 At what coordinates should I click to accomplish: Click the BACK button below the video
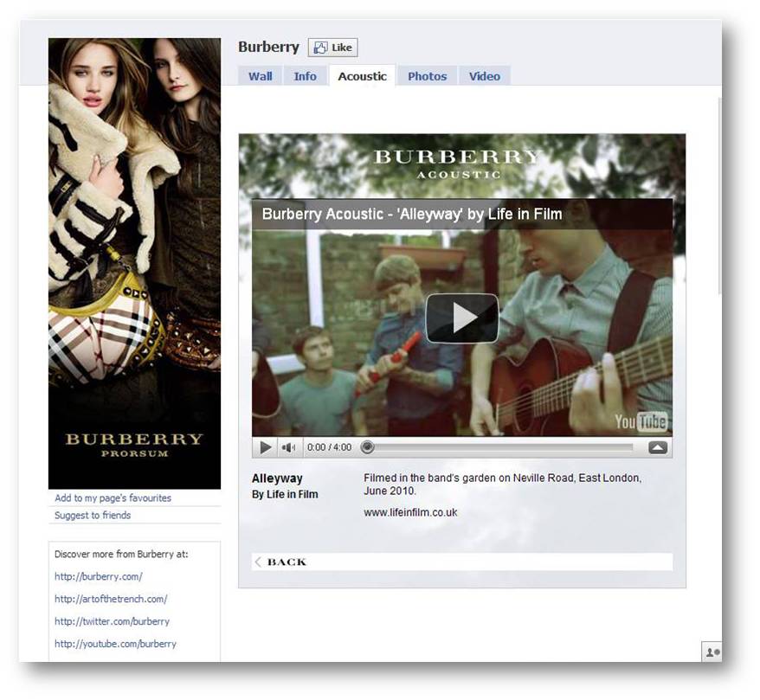(x=462, y=562)
